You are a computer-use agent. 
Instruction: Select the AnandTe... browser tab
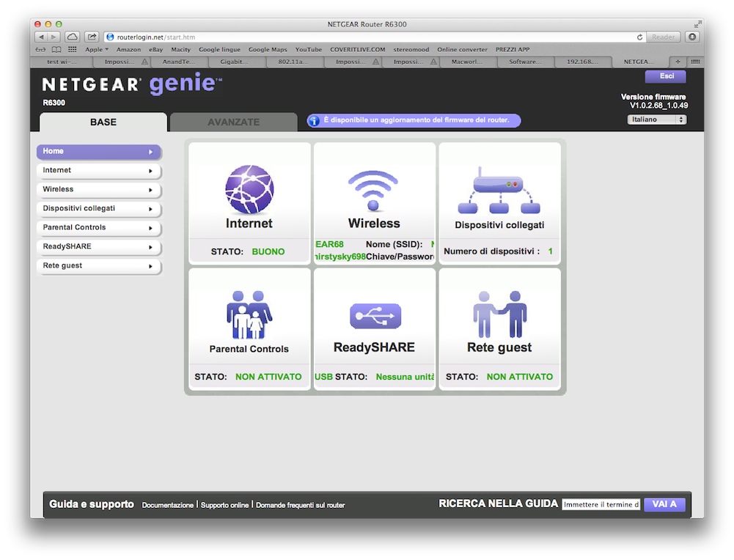(178, 62)
